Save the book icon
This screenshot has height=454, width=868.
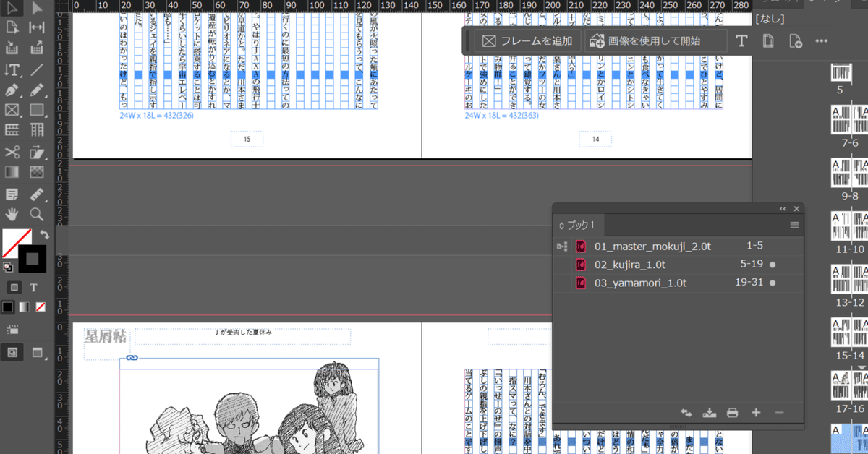point(710,413)
